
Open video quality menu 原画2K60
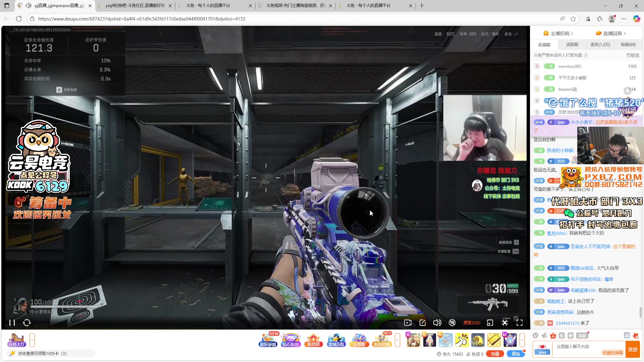tap(472, 323)
